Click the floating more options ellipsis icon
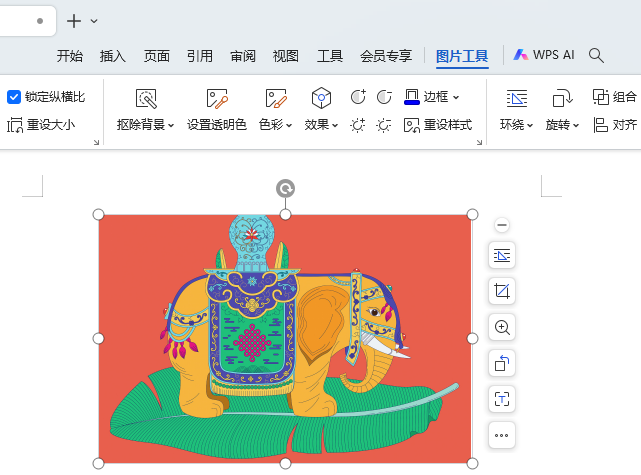 [x=502, y=435]
